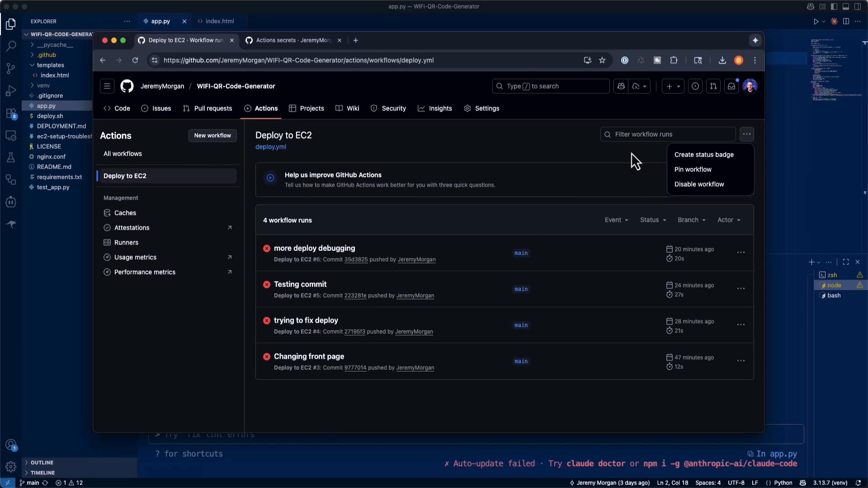Image resolution: width=868 pixels, height=488 pixels.
Task: Open commit 27195f3 link
Action: 355,332
